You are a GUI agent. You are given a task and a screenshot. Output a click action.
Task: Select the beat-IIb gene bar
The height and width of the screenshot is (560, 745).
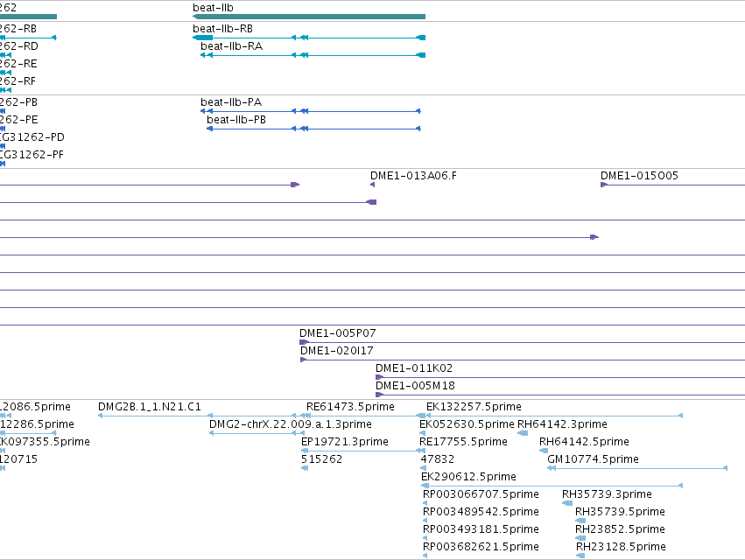309,17
